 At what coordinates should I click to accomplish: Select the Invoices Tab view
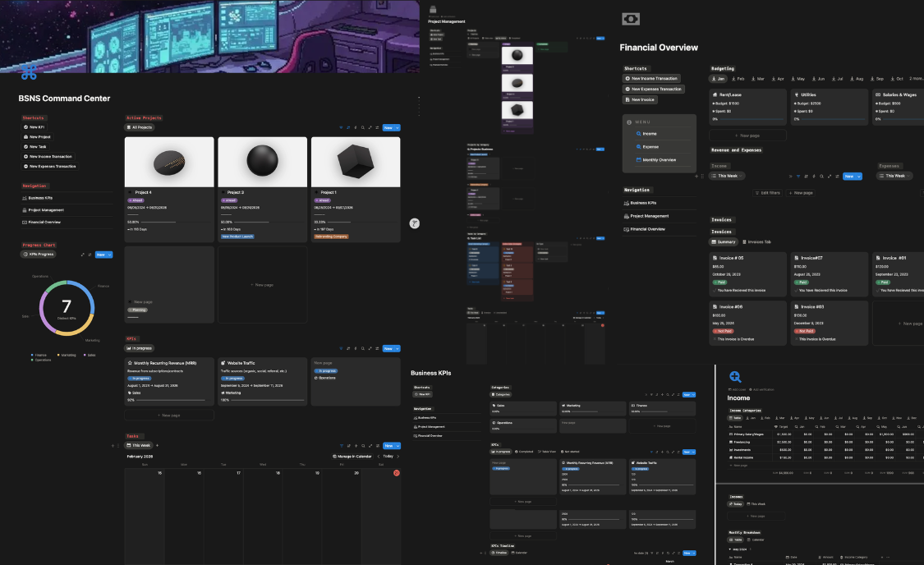coord(756,241)
